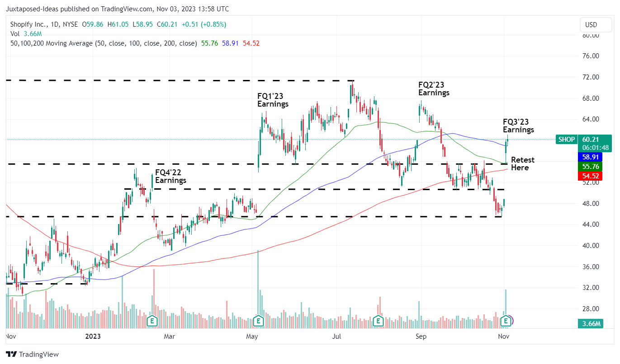
Task: Click the blue 58.91 value in legend
Action: 231,43
